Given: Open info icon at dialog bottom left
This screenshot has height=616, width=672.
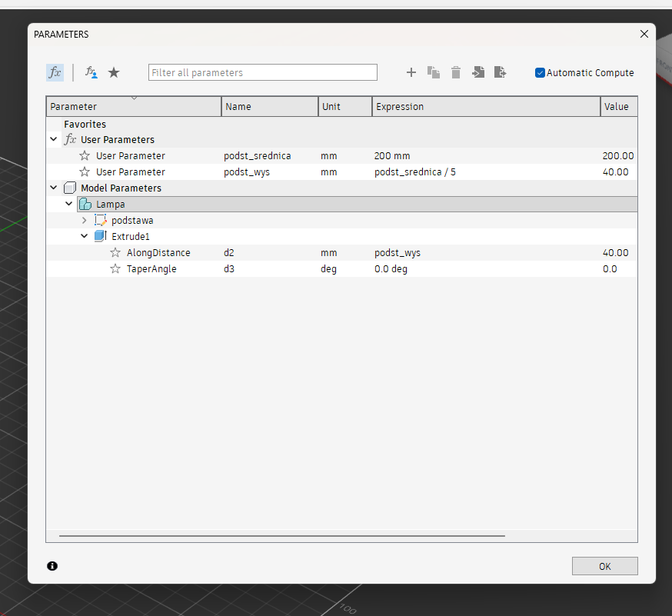Looking at the screenshot, I should click(52, 566).
